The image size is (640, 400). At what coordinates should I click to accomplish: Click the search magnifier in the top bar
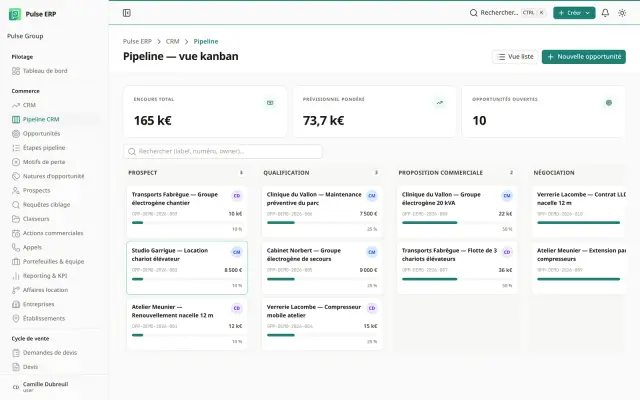tap(473, 13)
